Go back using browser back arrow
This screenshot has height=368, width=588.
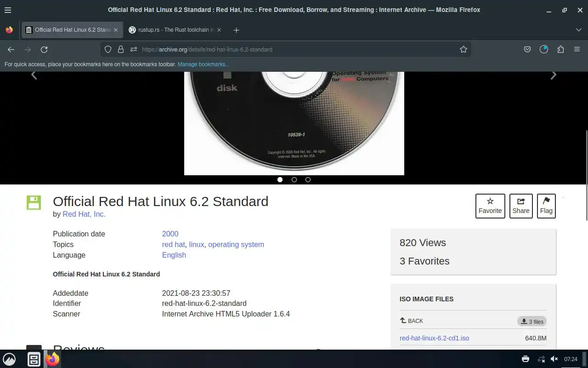click(11, 49)
